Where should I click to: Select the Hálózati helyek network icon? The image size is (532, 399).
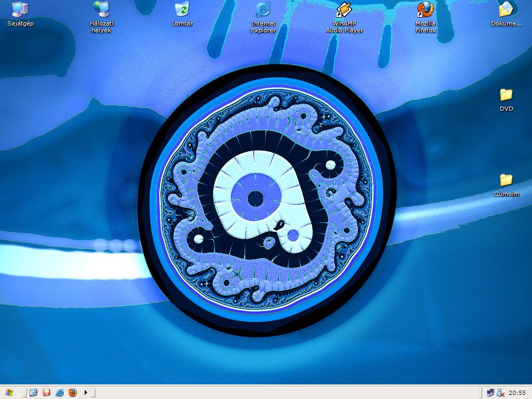(101, 17)
